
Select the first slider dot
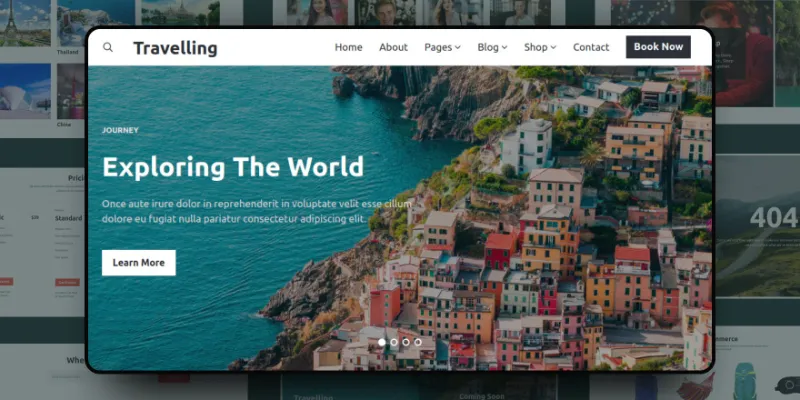[382, 342]
